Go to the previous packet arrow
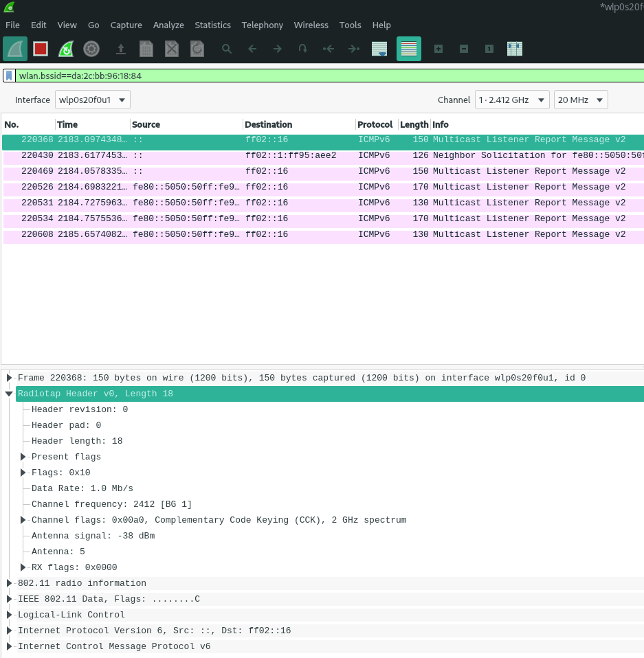The image size is (644, 658). click(x=252, y=49)
